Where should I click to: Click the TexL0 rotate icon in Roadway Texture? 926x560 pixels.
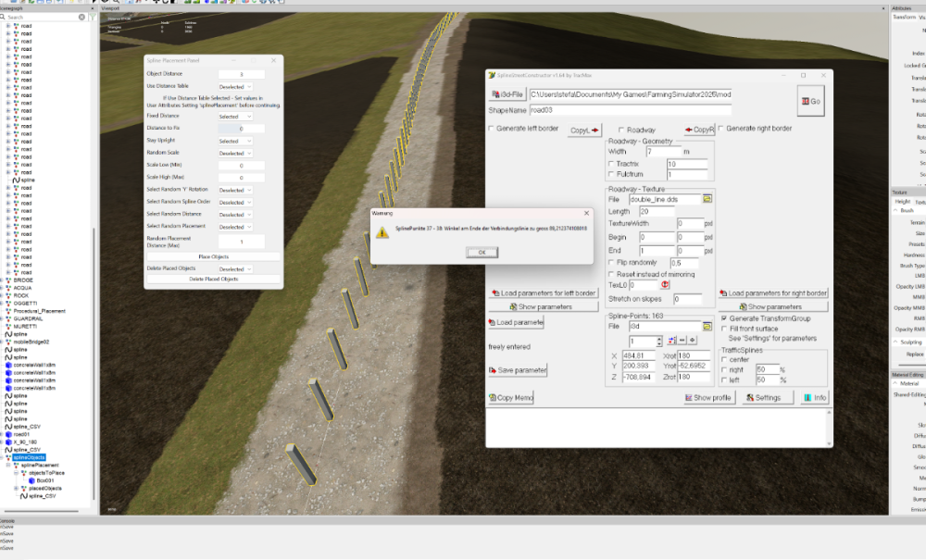(664, 286)
